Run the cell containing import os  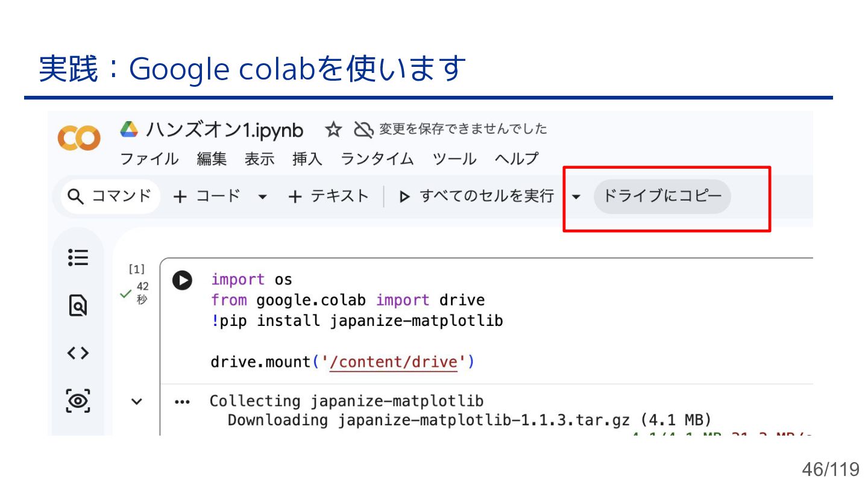click(x=182, y=280)
